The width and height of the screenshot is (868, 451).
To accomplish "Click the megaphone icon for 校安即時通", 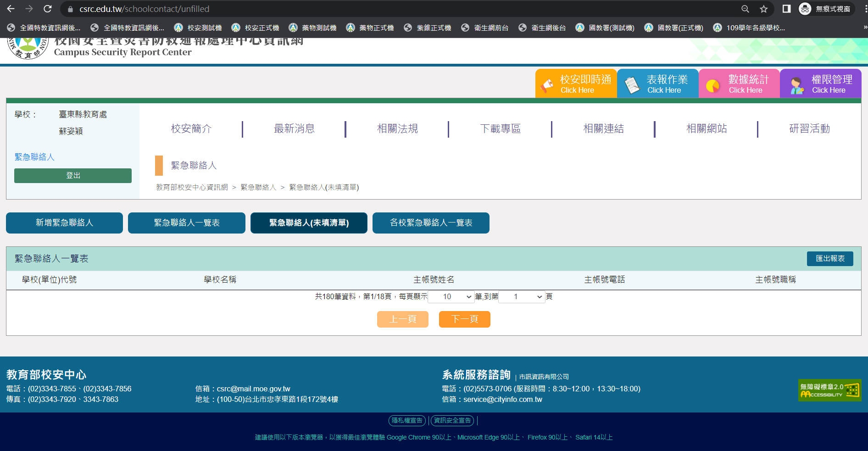I will pos(547,85).
